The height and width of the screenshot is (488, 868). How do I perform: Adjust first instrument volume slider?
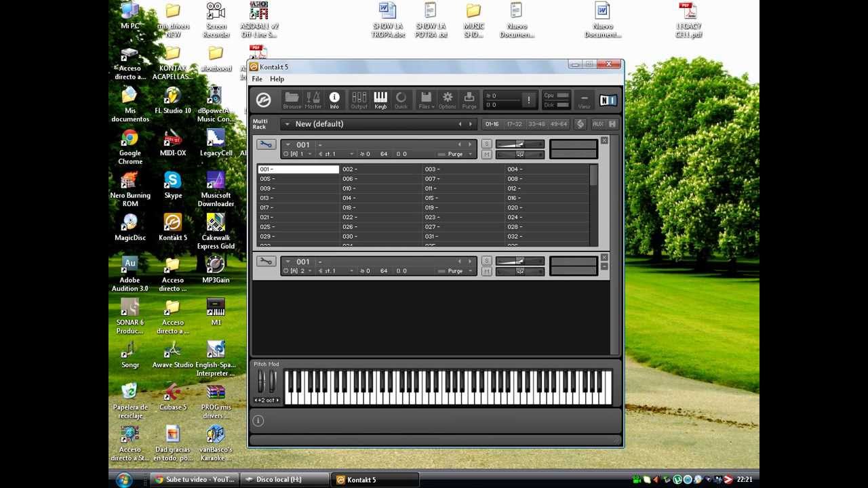[x=520, y=144]
